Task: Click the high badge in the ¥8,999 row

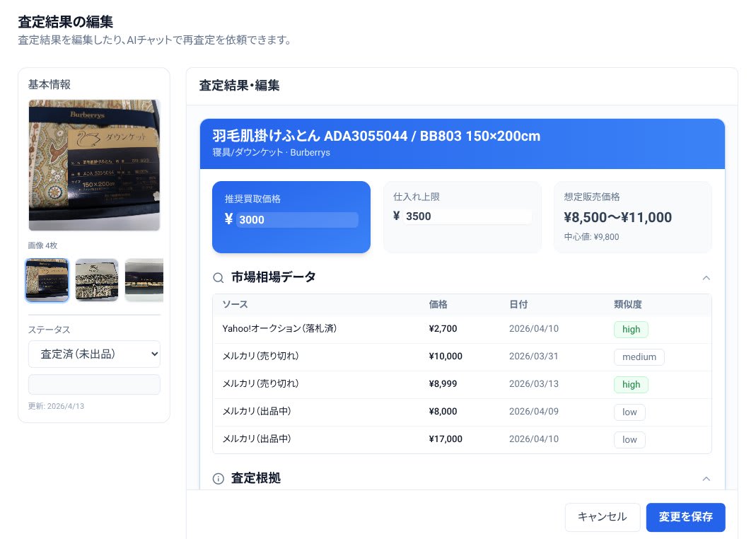Action: tap(631, 384)
